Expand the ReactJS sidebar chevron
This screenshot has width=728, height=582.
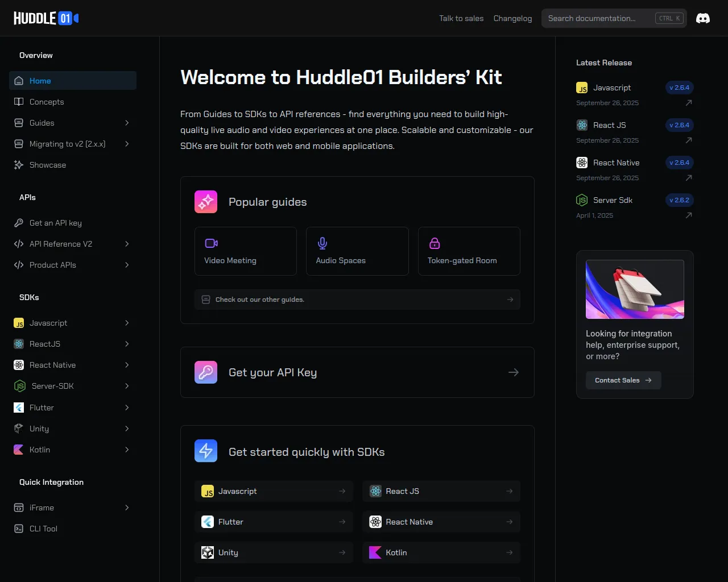point(127,344)
